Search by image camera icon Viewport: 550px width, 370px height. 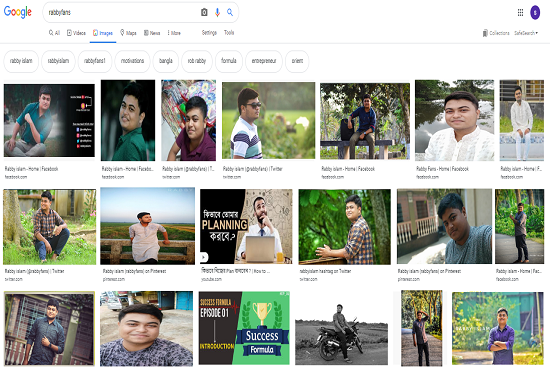point(204,12)
